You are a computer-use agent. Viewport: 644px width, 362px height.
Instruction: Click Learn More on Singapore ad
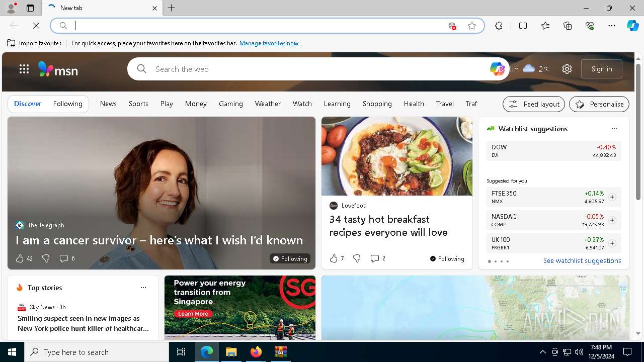pyautogui.click(x=193, y=313)
